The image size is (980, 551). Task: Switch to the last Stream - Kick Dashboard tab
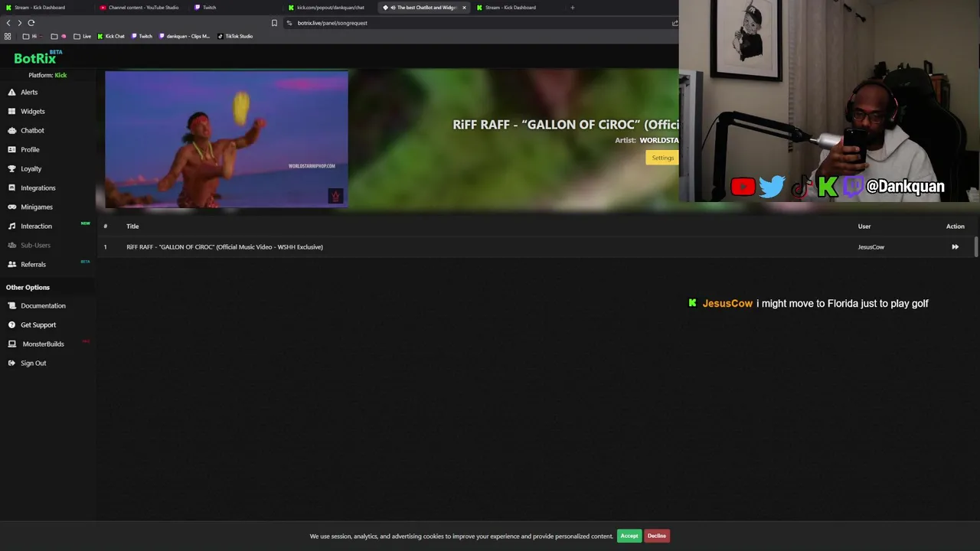click(510, 8)
